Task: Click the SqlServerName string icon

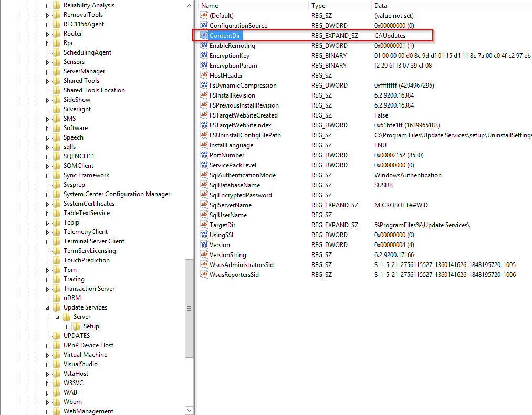Action: 204,205
